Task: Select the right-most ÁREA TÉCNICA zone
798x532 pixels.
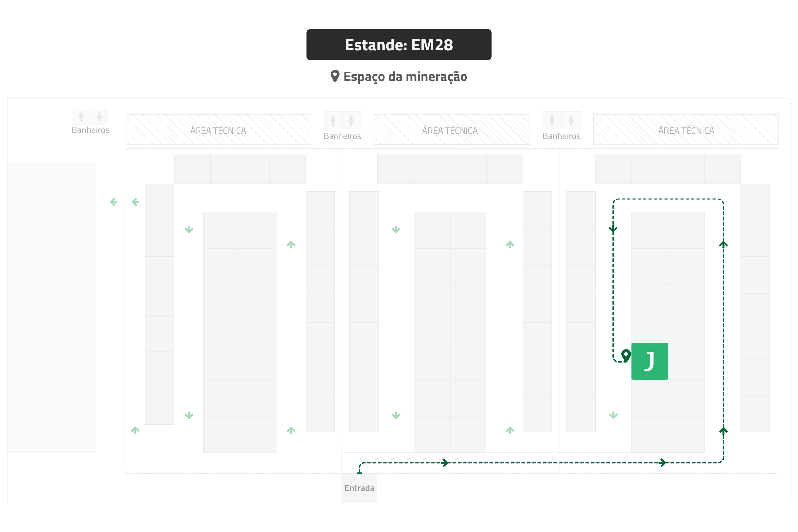Action: click(x=685, y=130)
